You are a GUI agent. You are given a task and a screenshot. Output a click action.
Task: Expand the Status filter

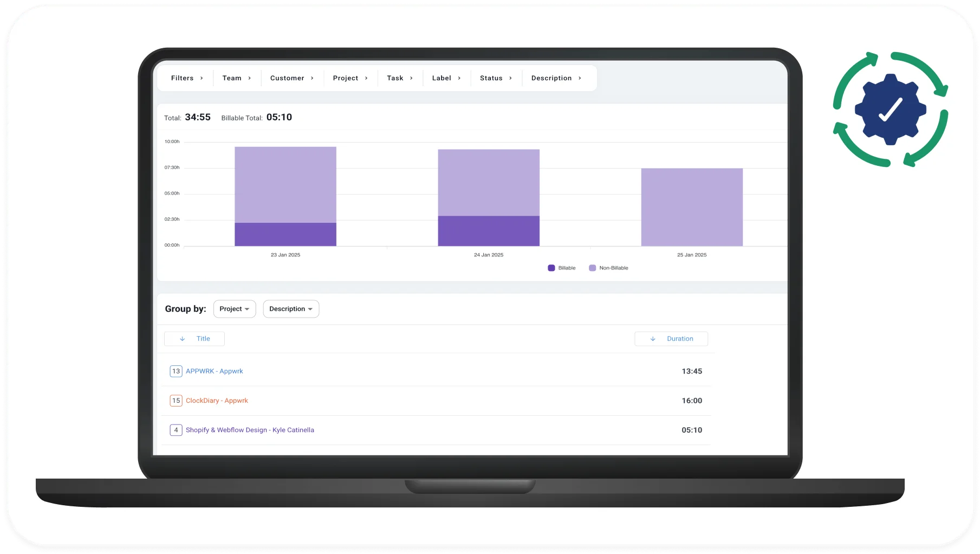click(496, 78)
